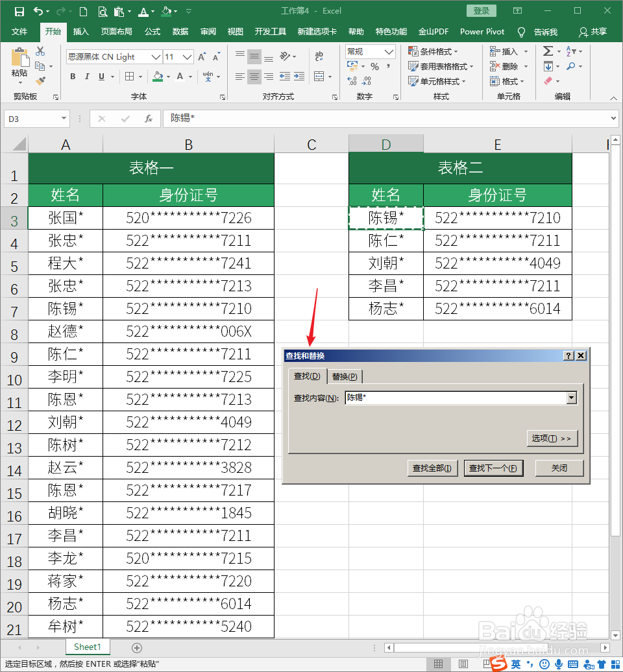This screenshot has width=623, height=672.
Task: Click the 选项 button to expand options
Action: pyautogui.click(x=552, y=438)
